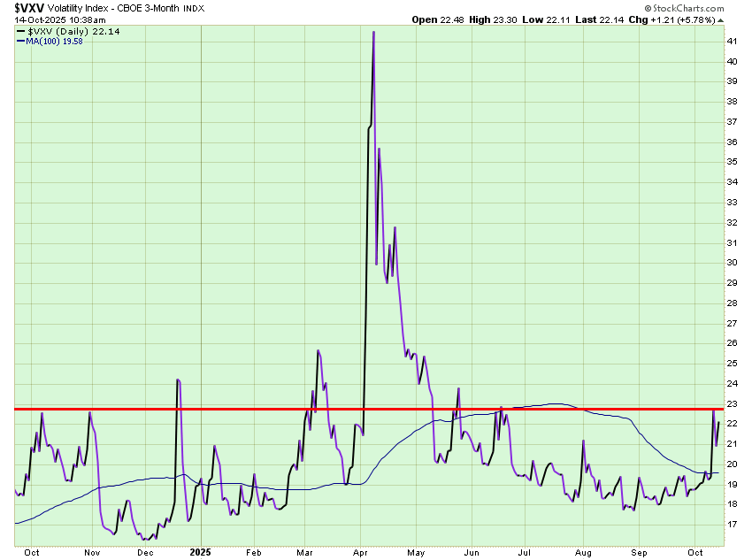Click the 22 price-axis label
Image resolution: width=752 pixels, height=560 pixels.
tap(732, 424)
